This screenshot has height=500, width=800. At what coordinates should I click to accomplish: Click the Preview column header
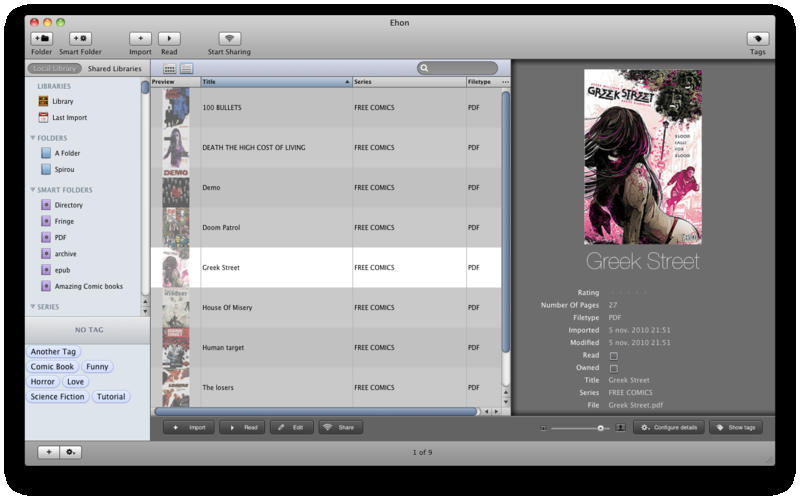point(176,82)
